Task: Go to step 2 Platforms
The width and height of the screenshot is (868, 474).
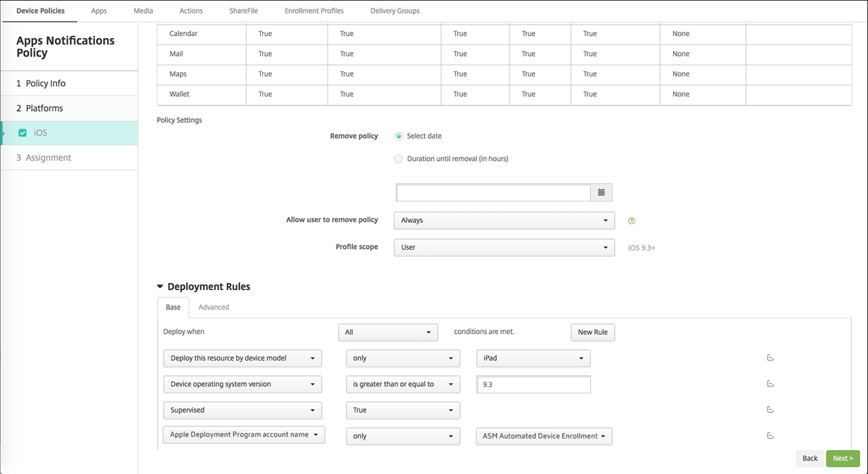Action: click(x=69, y=108)
